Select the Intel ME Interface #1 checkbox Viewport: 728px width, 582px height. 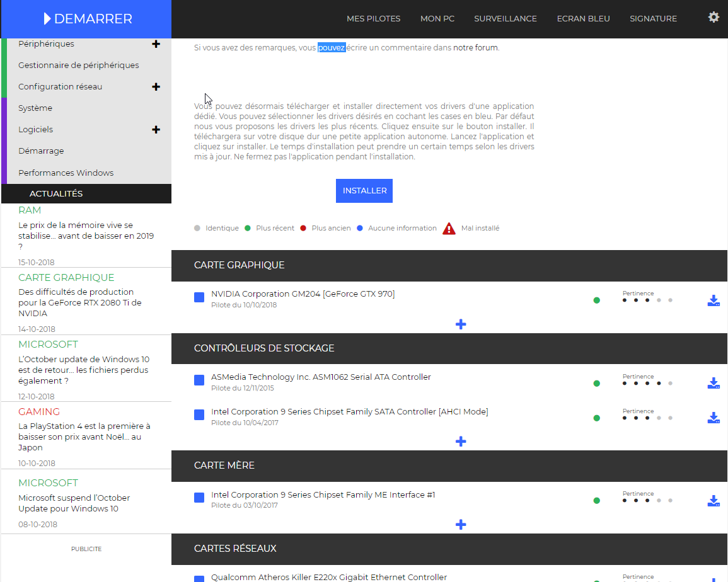coord(199,498)
